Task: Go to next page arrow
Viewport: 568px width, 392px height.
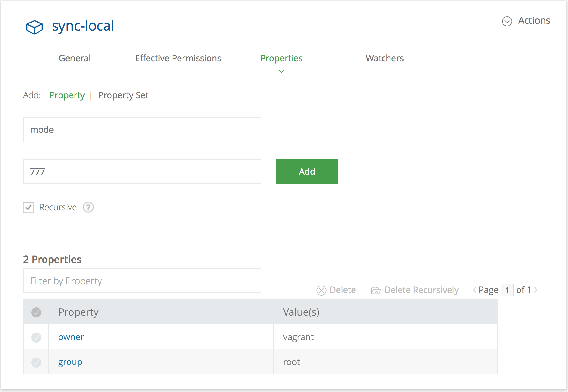Action: coord(536,290)
